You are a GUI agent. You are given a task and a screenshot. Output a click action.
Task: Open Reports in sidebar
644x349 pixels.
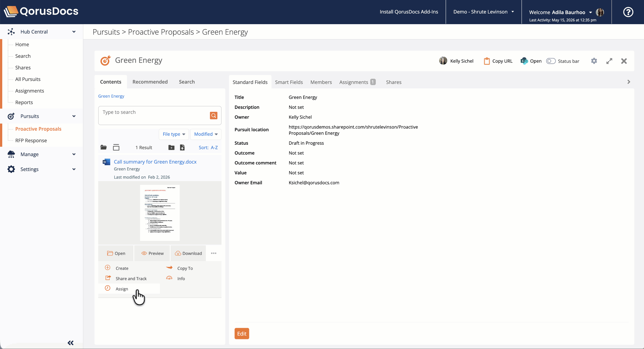24,102
